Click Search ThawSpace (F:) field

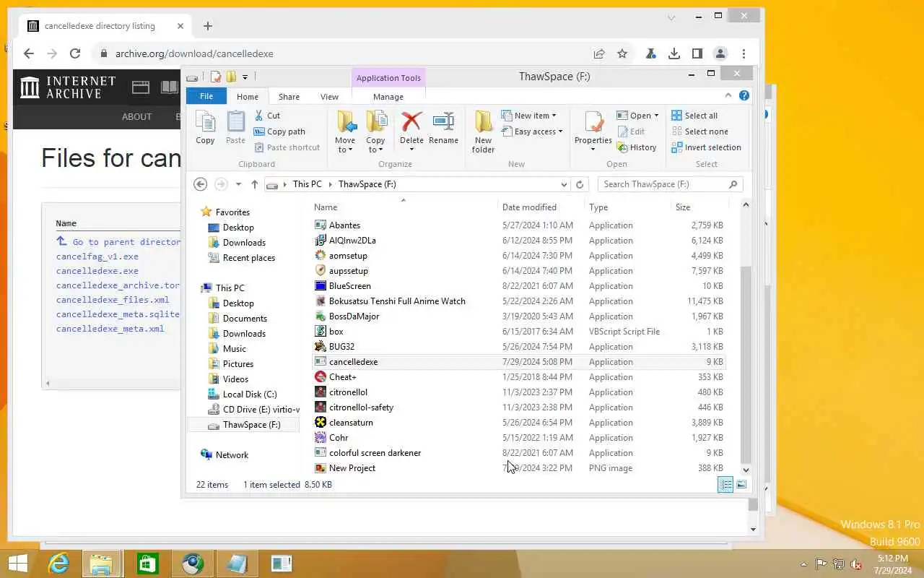(670, 184)
